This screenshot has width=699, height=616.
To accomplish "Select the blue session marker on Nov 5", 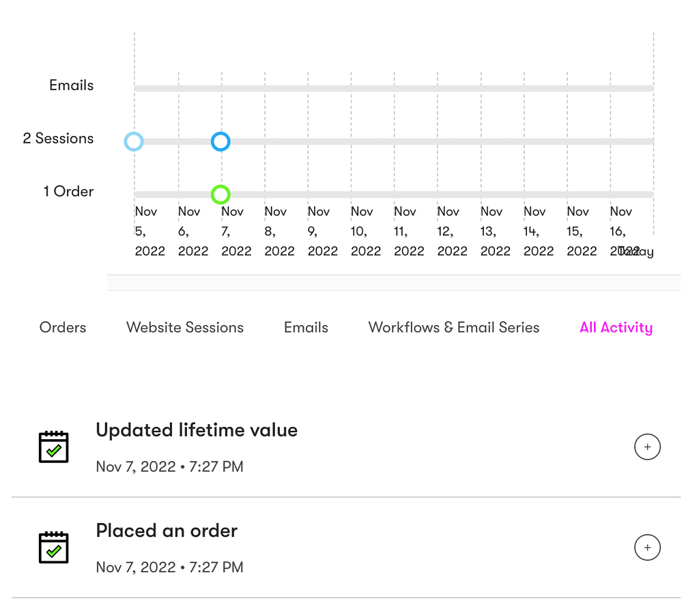I will coord(134,141).
